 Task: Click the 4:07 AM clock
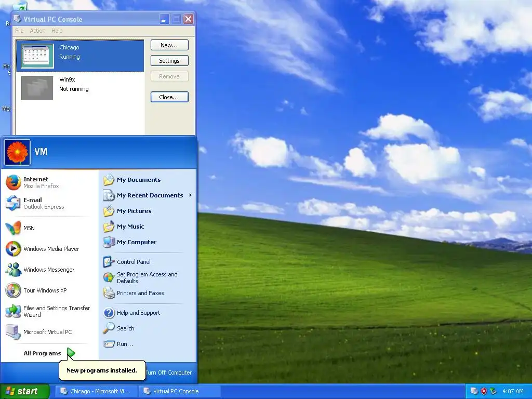pos(513,391)
